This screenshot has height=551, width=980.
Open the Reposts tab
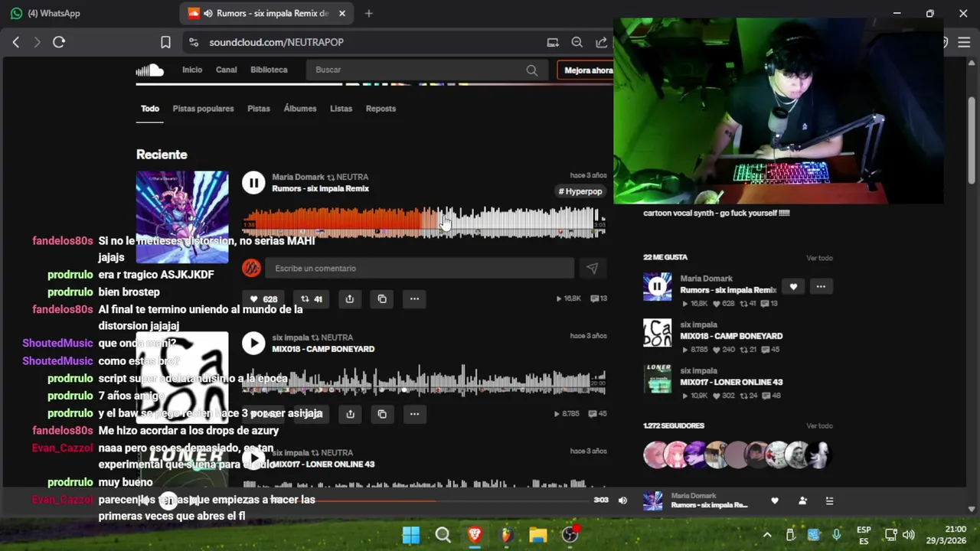coord(381,109)
